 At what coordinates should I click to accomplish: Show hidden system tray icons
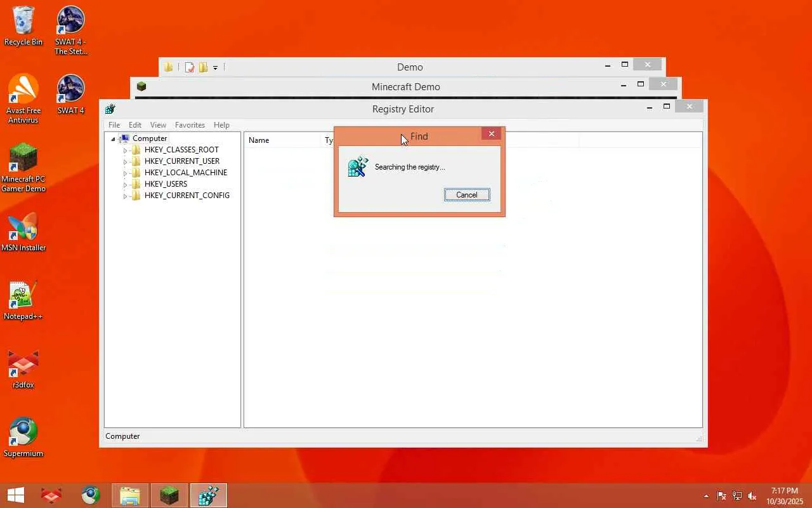click(706, 496)
